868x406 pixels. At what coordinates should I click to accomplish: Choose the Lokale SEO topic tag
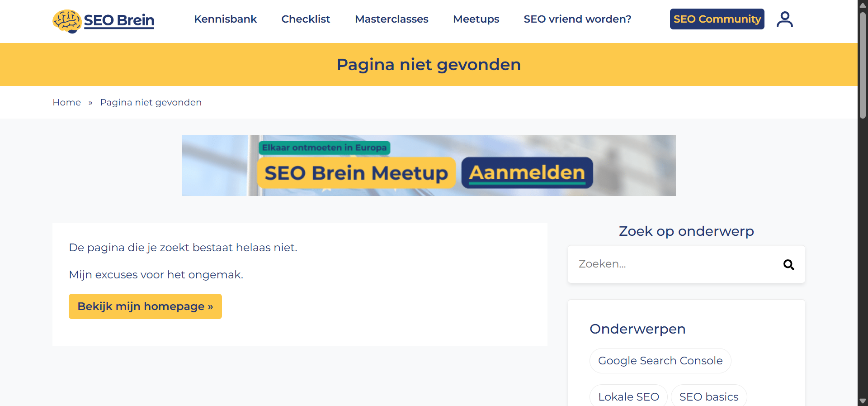click(628, 396)
